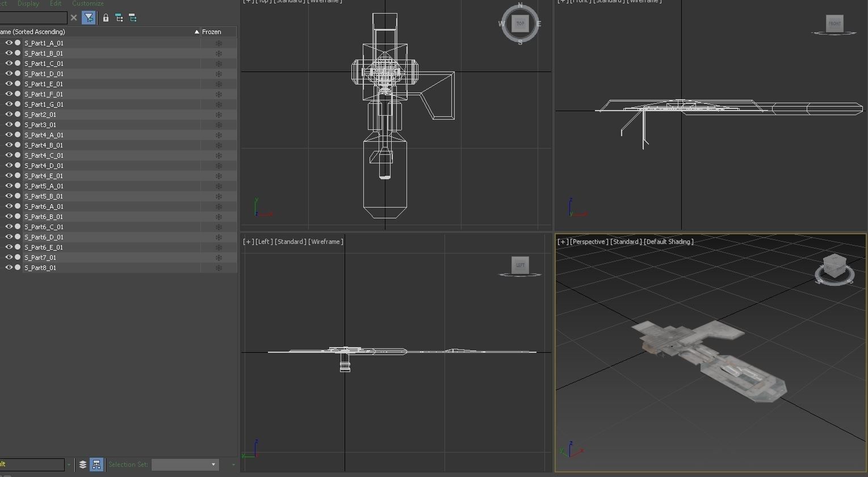The height and width of the screenshot is (477, 868).
Task: Open the dropdown arrow right of Selection Set
Action: tap(233, 465)
